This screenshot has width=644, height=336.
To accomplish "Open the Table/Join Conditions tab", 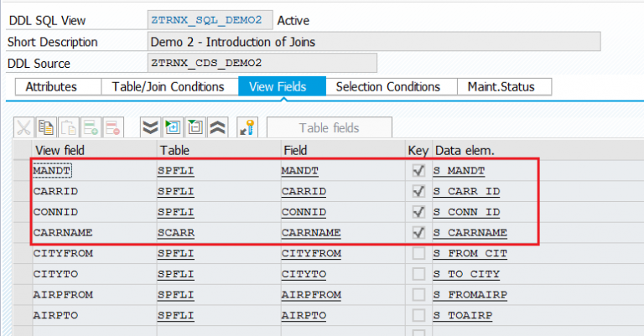I will pyautogui.click(x=169, y=87).
